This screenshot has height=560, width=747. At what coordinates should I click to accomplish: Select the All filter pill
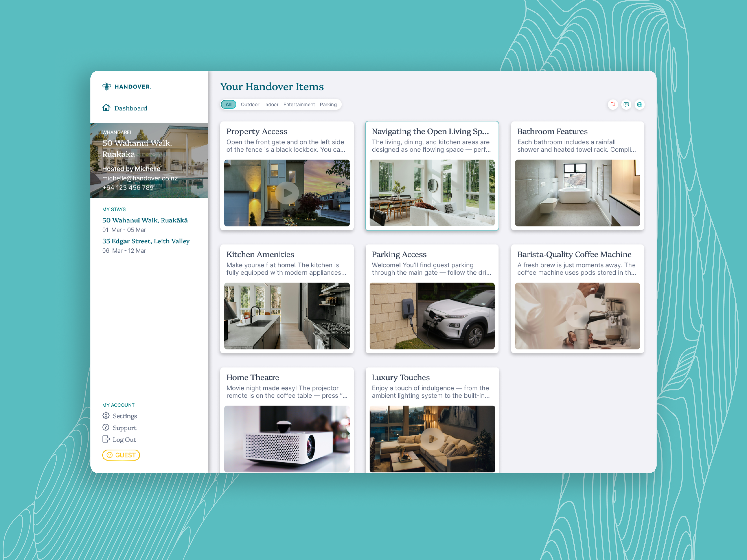pyautogui.click(x=229, y=105)
